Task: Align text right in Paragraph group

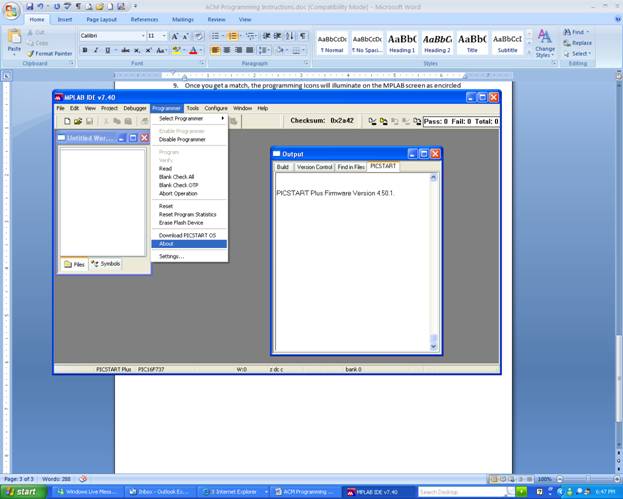Action: tap(238, 50)
